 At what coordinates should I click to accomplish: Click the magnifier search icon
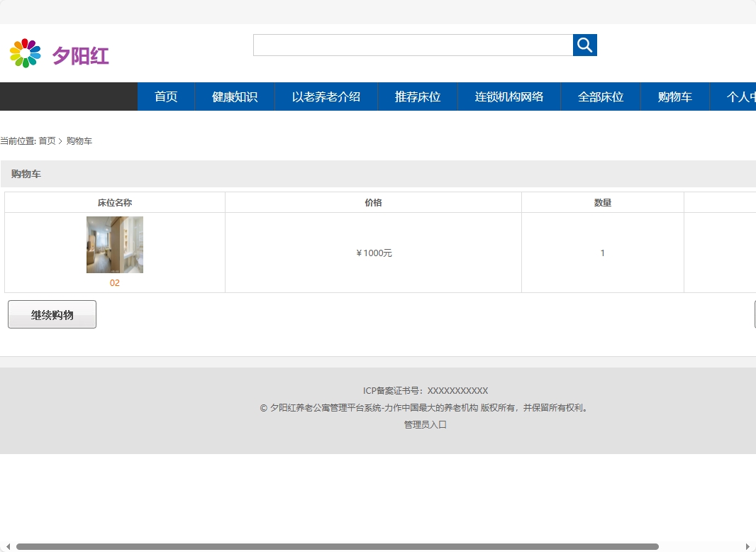pyautogui.click(x=584, y=45)
